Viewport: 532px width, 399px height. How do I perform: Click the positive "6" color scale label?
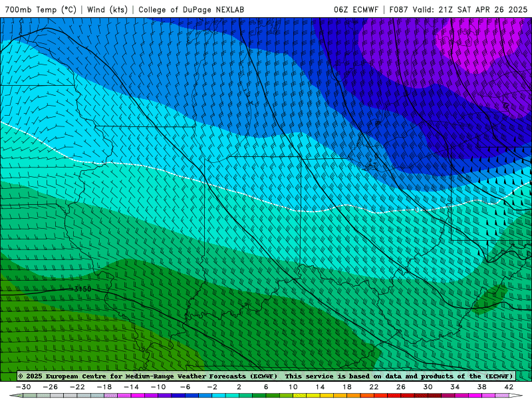pos(266,387)
